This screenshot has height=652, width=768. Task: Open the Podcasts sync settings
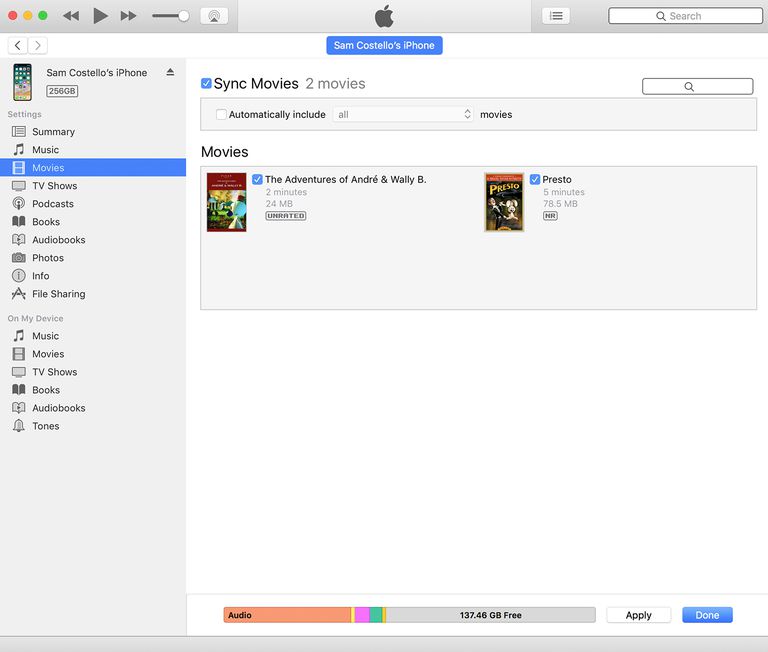click(93, 204)
